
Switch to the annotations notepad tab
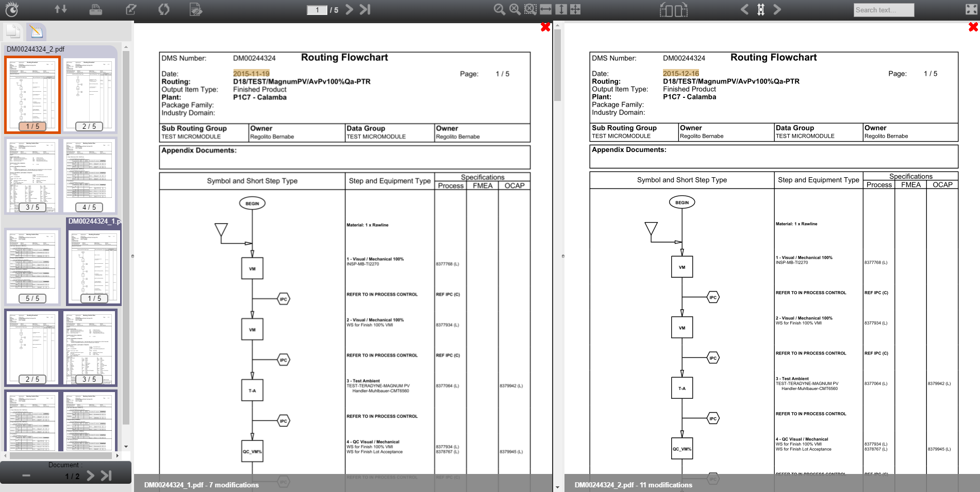pyautogui.click(x=36, y=32)
